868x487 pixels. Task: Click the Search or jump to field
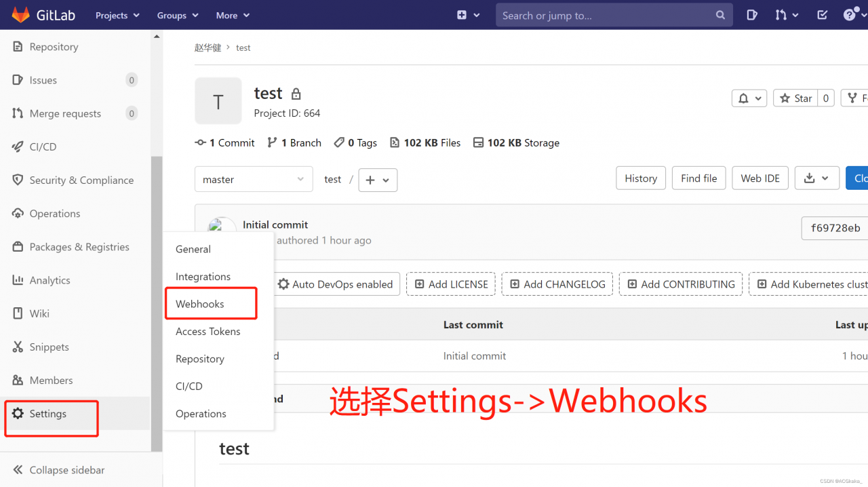(x=614, y=15)
